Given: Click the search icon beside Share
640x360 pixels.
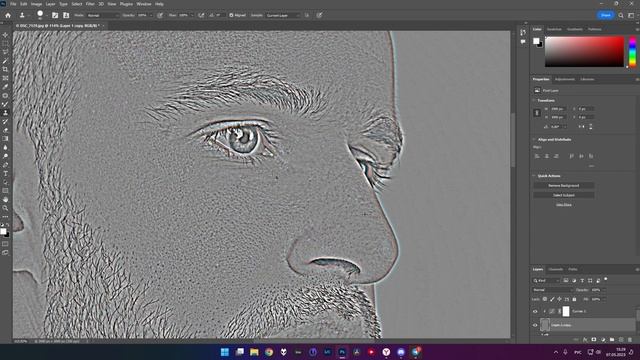Looking at the screenshot, I should (621, 15).
